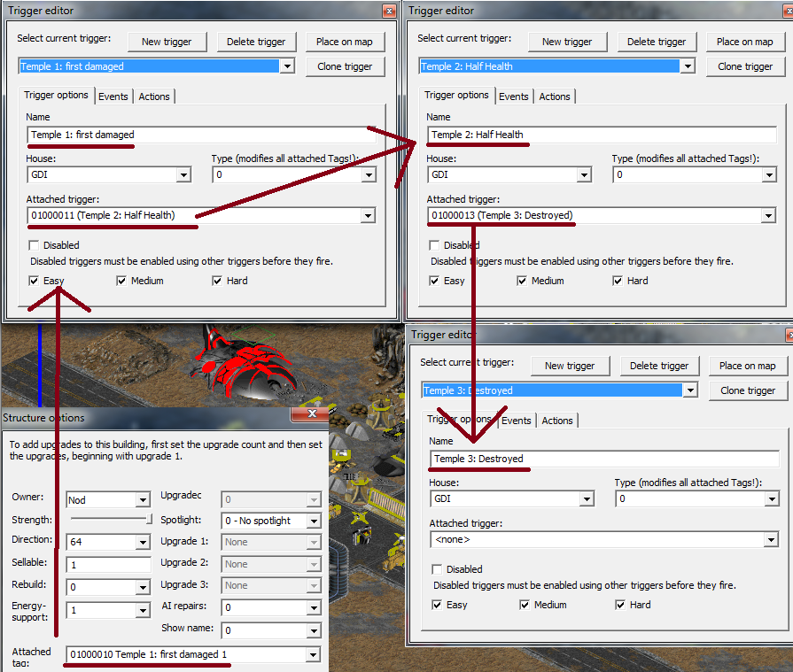Viewport: 793px width, 672px height.
Task: Click Delete trigger in the Temple 1 editor
Action: tap(256, 42)
